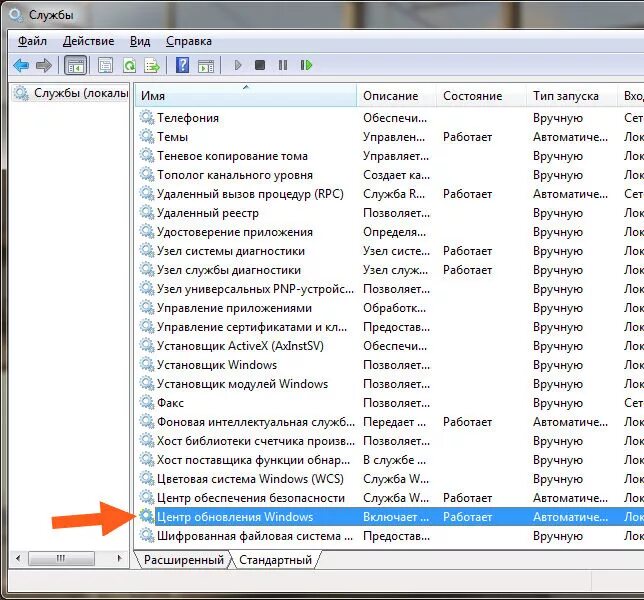Open the Файл menu

32,41
